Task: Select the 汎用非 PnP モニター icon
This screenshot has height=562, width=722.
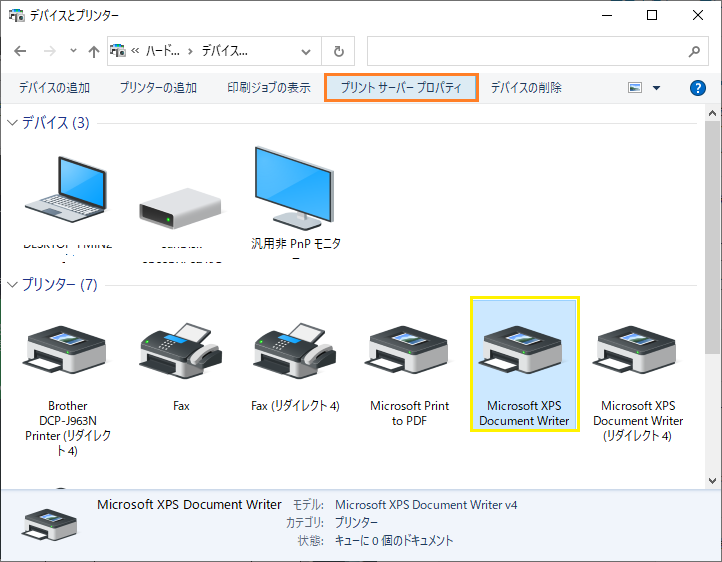Action: [x=294, y=188]
